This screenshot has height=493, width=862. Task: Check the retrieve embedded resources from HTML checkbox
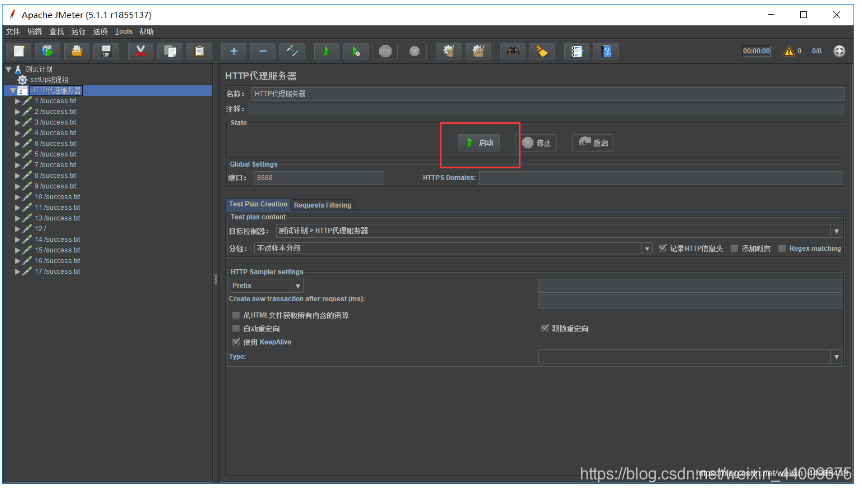tap(236, 315)
